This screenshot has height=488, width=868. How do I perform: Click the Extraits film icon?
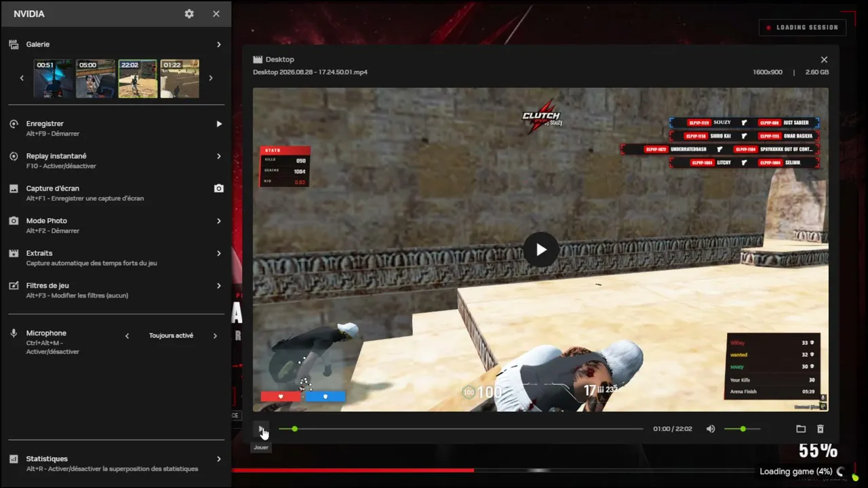14,253
